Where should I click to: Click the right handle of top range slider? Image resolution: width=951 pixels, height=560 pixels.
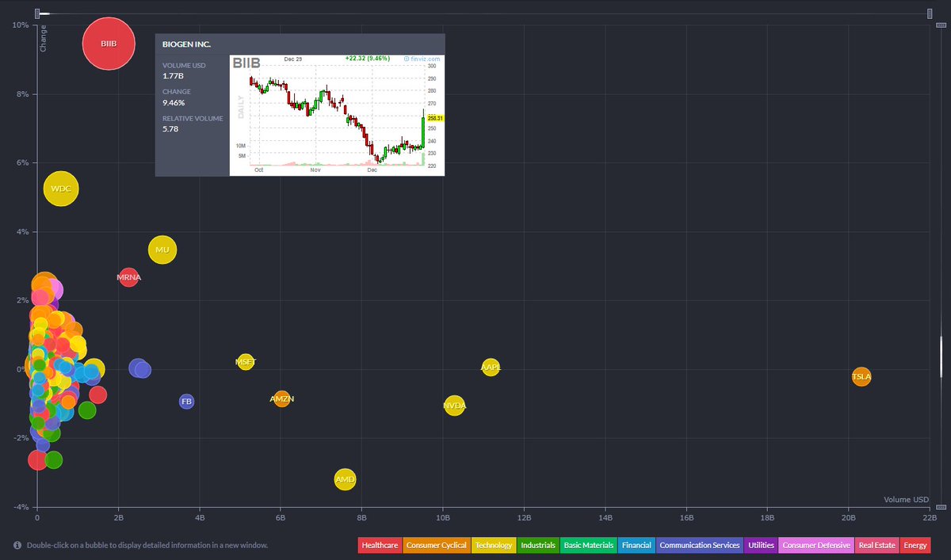(931, 13)
